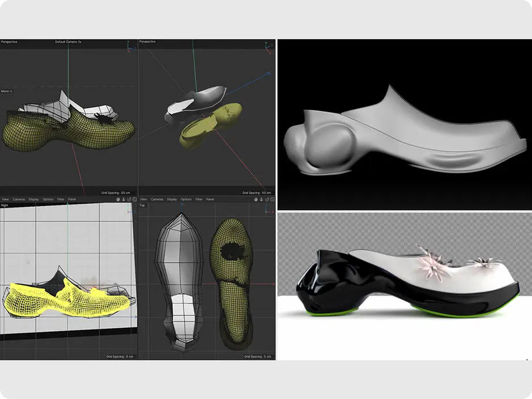The height and width of the screenshot is (399, 532).
Task: Click Grid Spacing 5 cm in the Right viewport
Action: [120, 357]
